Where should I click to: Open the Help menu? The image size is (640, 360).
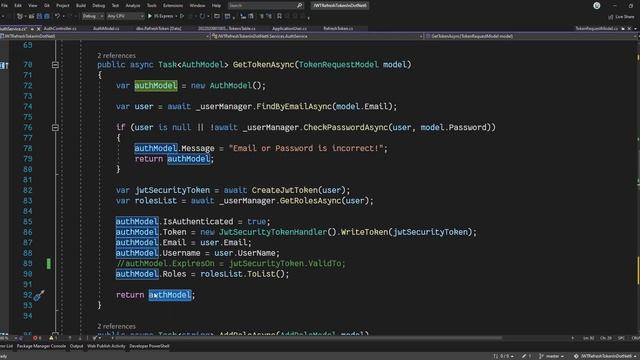tap(216, 6)
